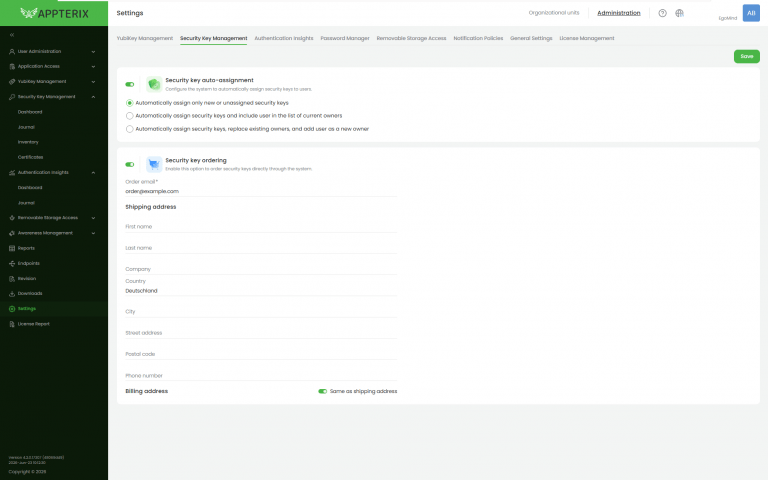Open Dashboard under Security Key Management
This screenshot has width=768, height=480.
(30, 112)
